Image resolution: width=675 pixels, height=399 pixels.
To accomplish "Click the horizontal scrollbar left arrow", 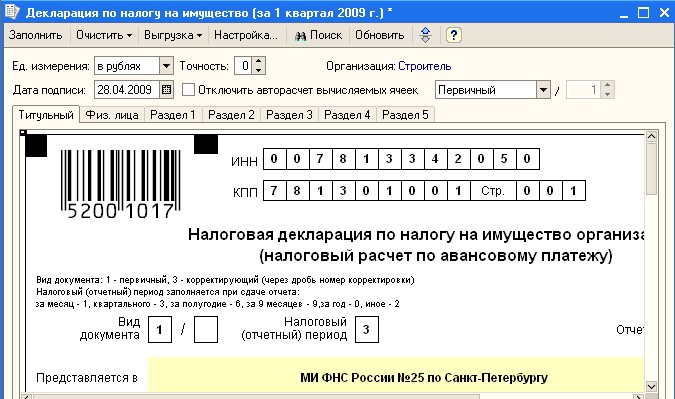I will pos(26,396).
